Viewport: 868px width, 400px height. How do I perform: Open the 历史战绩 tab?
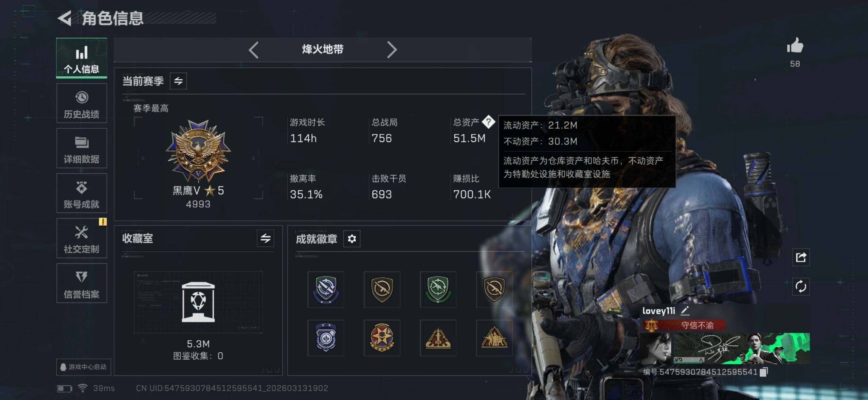(82, 103)
